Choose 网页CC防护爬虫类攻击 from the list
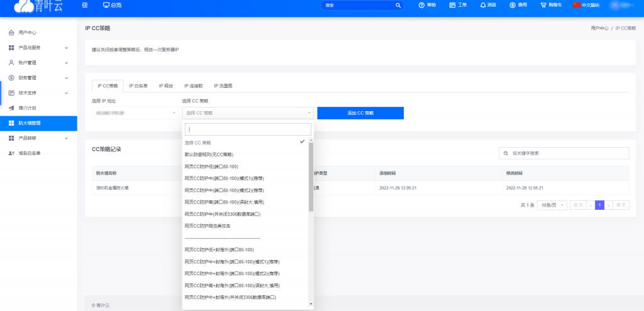Image resolution: width=644 pixels, height=311 pixels. point(208,226)
